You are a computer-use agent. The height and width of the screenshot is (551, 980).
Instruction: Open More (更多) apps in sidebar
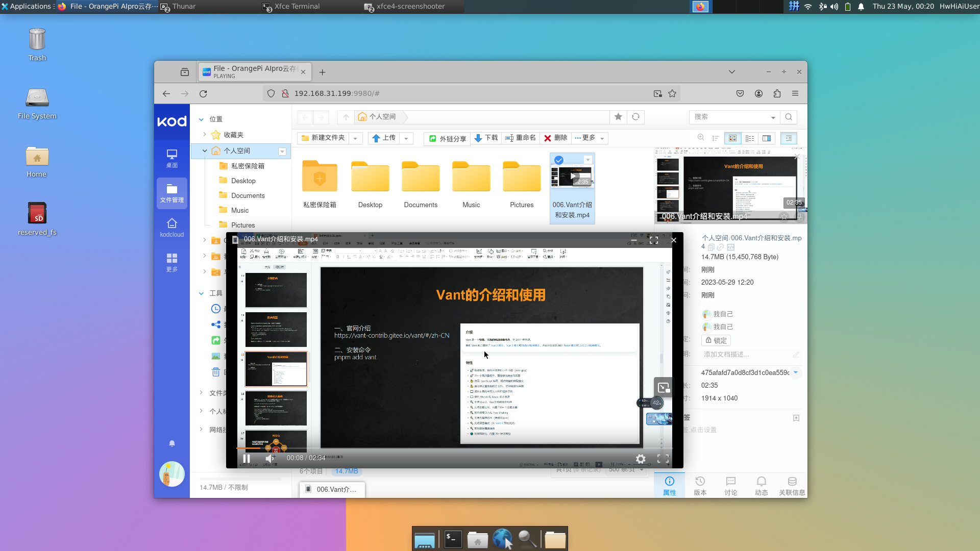(x=172, y=262)
